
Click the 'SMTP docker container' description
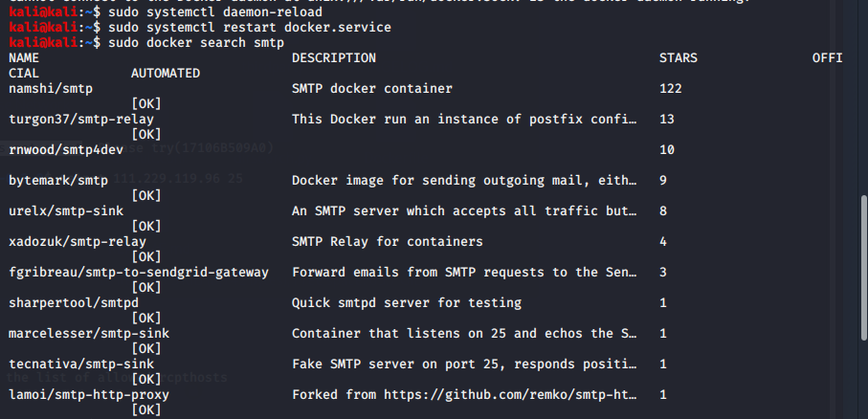pyautogui.click(x=372, y=89)
